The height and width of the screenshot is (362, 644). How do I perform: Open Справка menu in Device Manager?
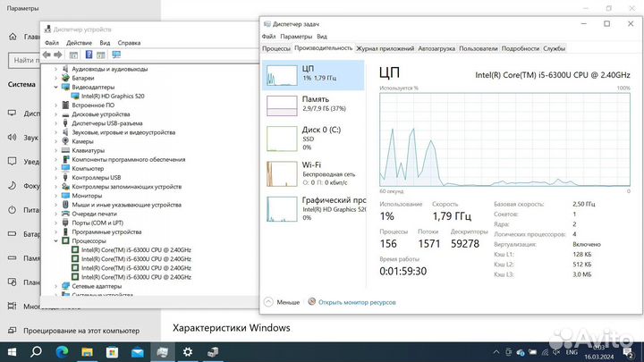[129, 43]
